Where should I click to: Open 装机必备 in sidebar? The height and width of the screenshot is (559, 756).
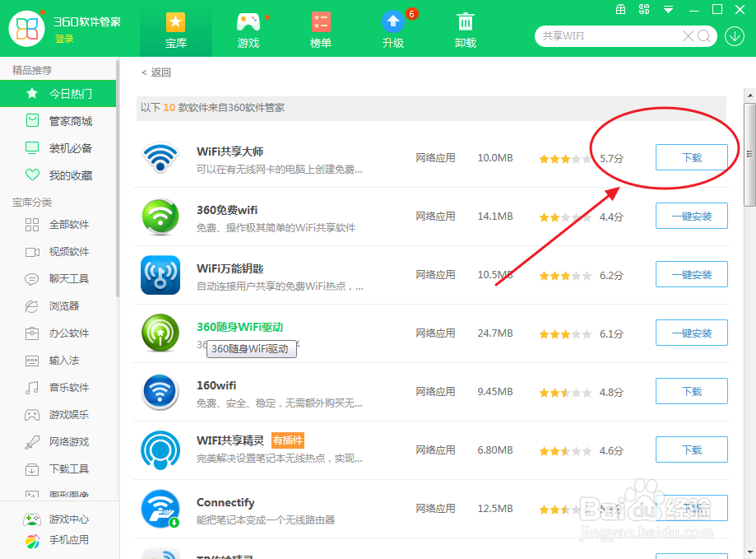pyautogui.click(x=58, y=148)
